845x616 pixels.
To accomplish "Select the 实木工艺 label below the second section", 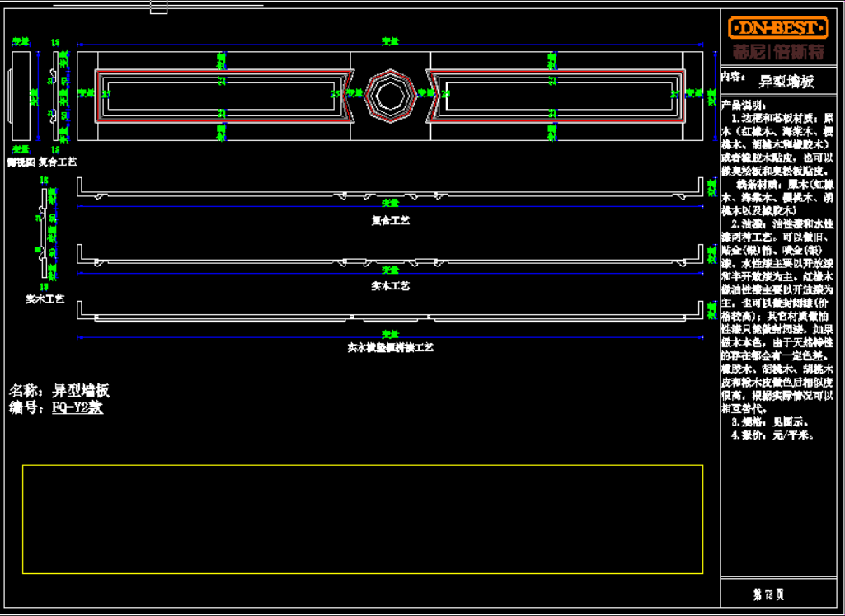I will (x=391, y=286).
